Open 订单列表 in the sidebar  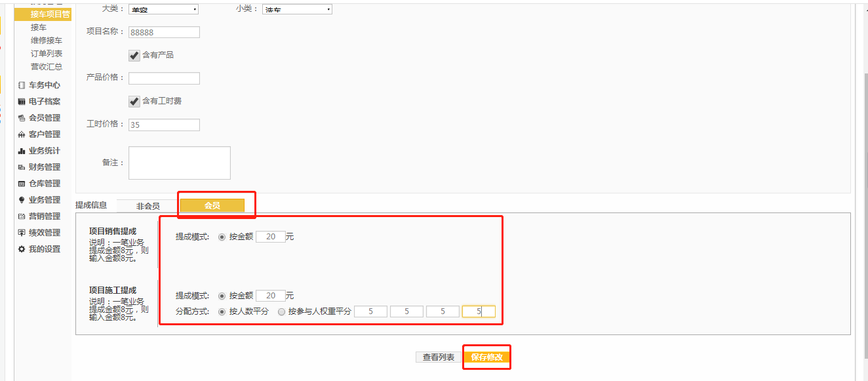(x=47, y=53)
